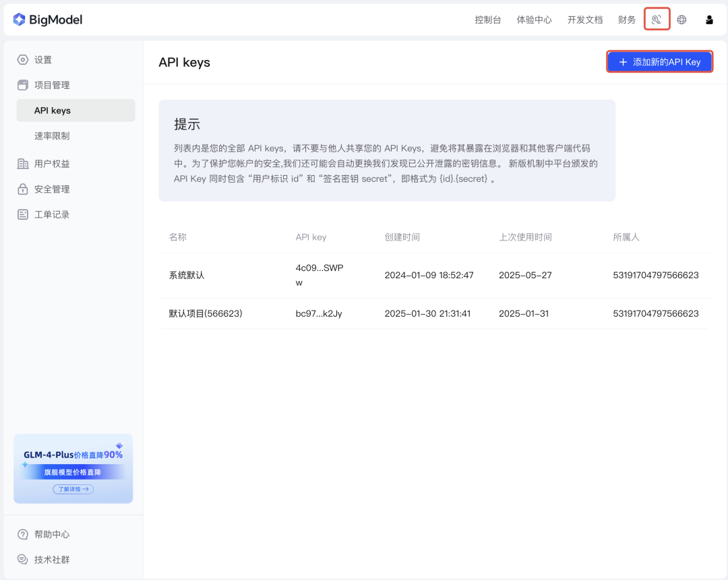The height and width of the screenshot is (580, 728).
Task: Open the 控制台 menu item
Action: click(488, 20)
